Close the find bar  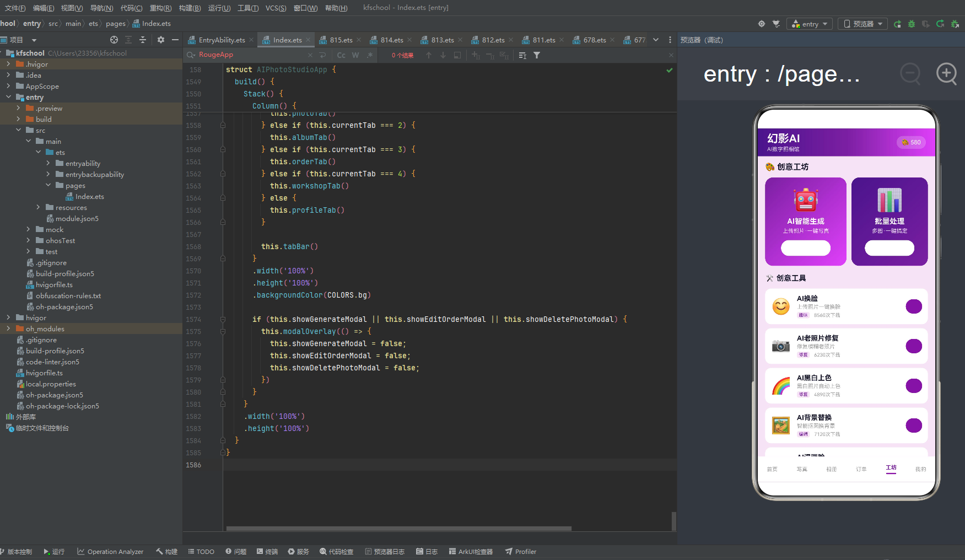coord(671,55)
